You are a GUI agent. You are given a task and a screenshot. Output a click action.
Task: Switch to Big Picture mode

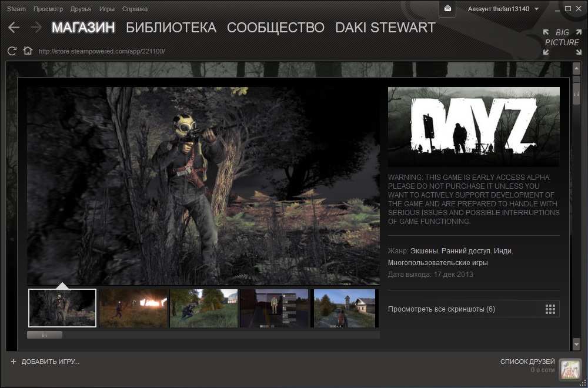[562, 42]
